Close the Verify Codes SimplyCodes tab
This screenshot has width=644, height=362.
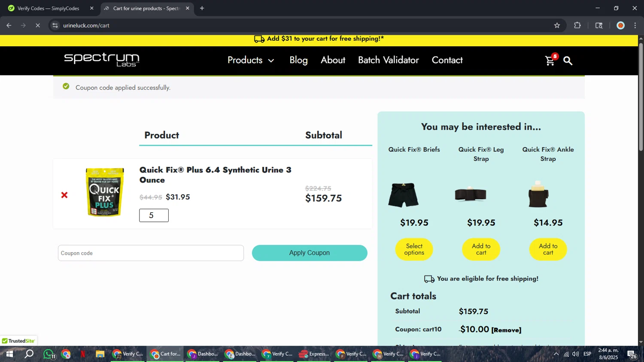pos(91,8)
